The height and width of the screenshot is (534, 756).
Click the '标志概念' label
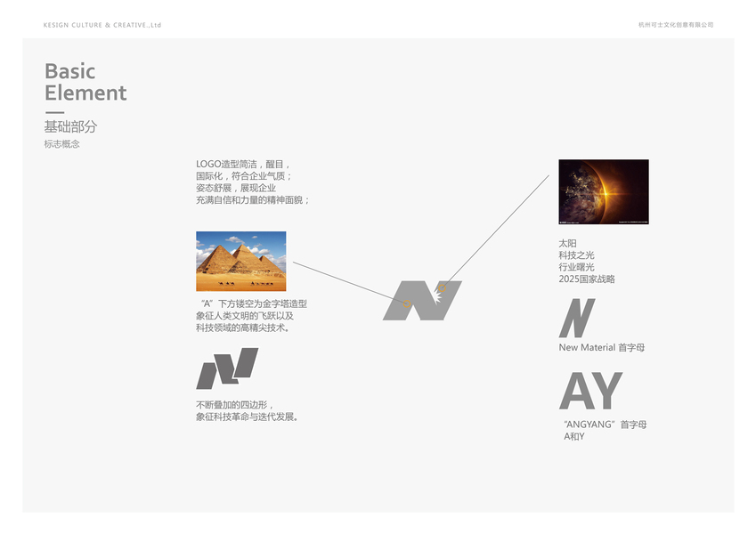(61, 144)
